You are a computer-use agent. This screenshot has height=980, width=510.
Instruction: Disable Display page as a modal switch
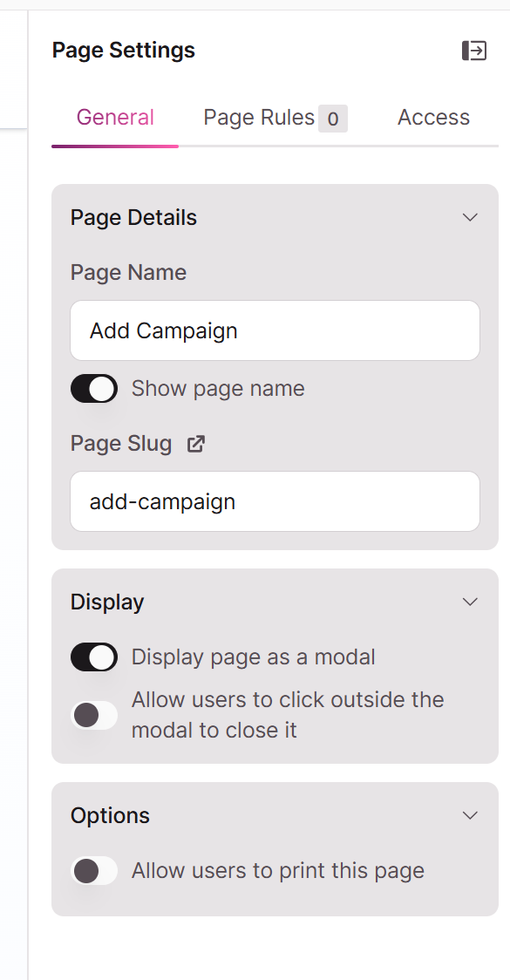pos(94,657)
